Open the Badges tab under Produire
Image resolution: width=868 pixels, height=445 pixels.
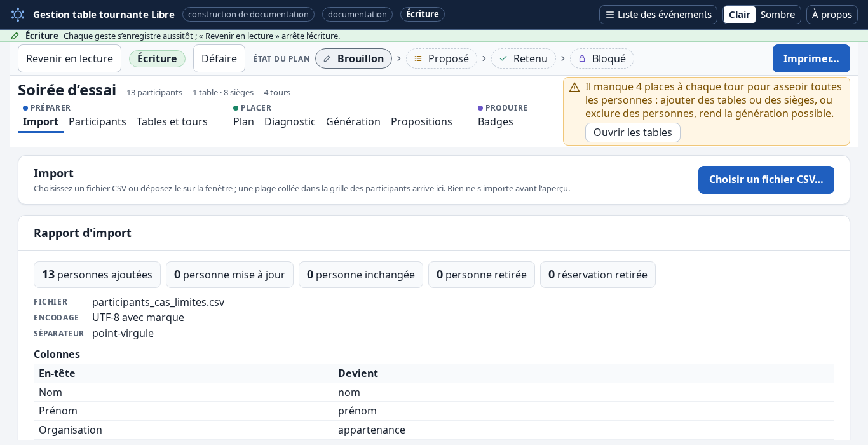[x=496, y=121]
